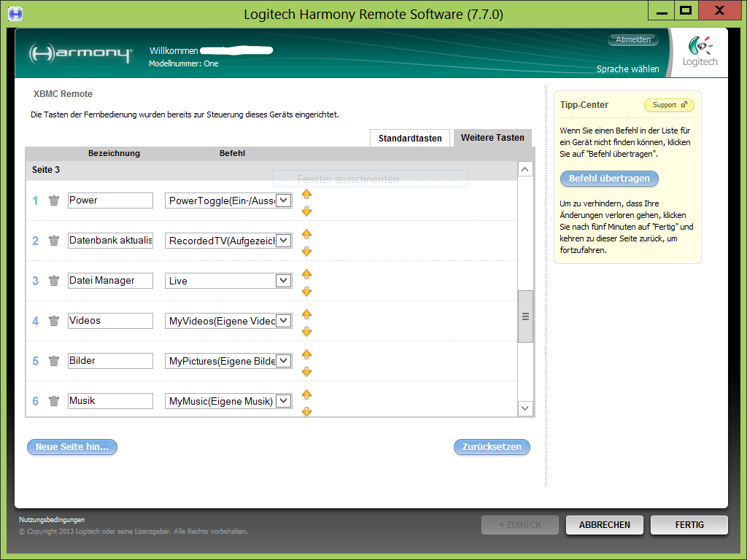Image resolution: width=747 pixels, height=560 pixels.
Task: Click the Logitech logo
Action: pos(700,51)
